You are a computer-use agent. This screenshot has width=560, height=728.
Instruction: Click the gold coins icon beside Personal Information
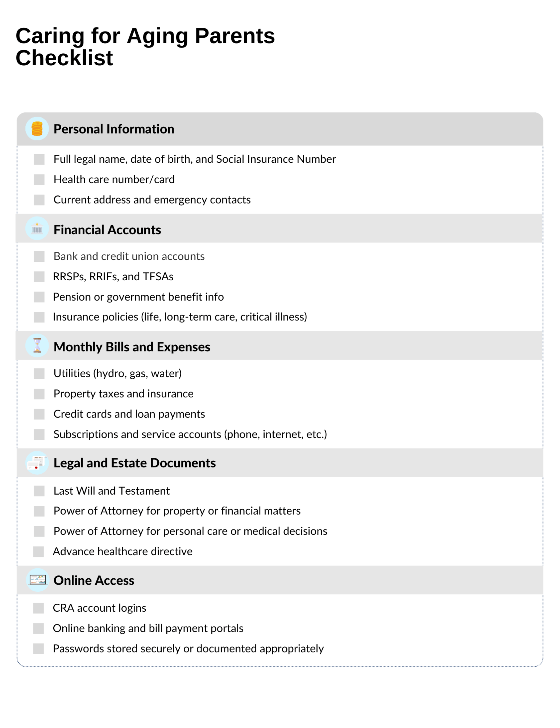[x=37, y=129]
